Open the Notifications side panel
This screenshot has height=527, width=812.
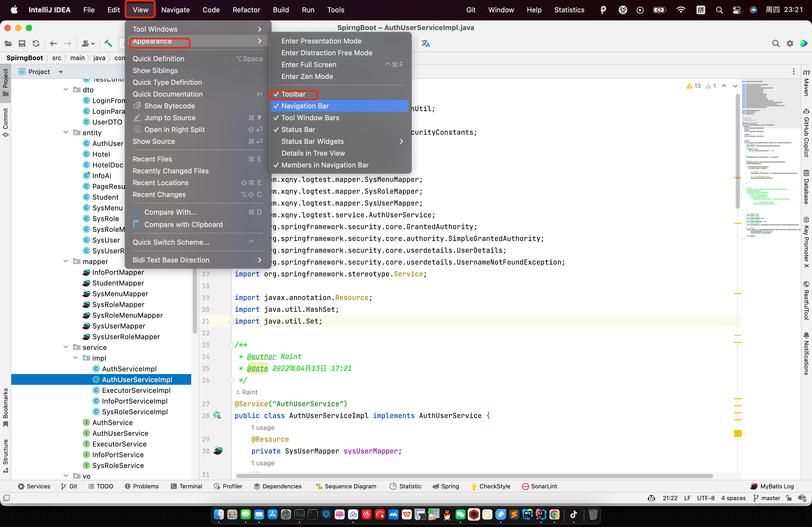tap(806, 354)
